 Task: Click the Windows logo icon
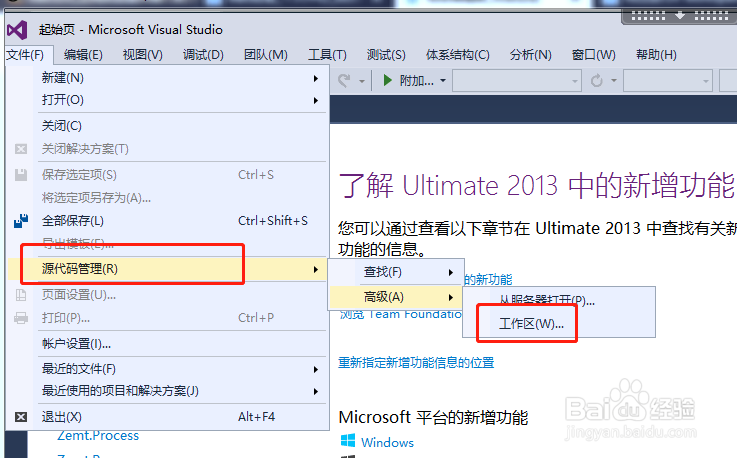tap(348, 441)
